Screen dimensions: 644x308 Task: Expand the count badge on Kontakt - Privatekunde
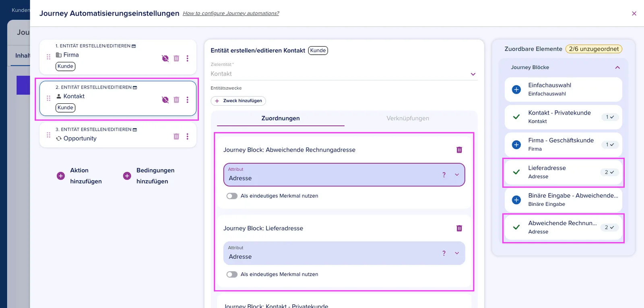tap(610, 117)
